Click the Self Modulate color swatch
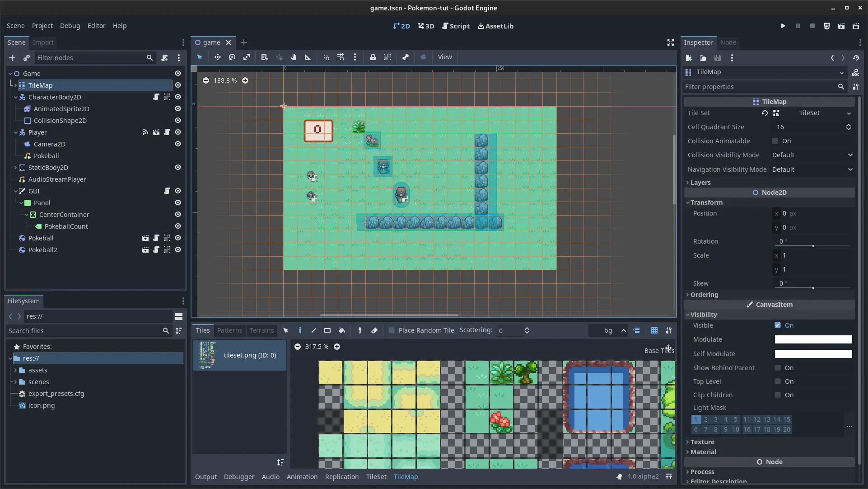Viewport: 868px width, 489px height. (x=812, y=354)
